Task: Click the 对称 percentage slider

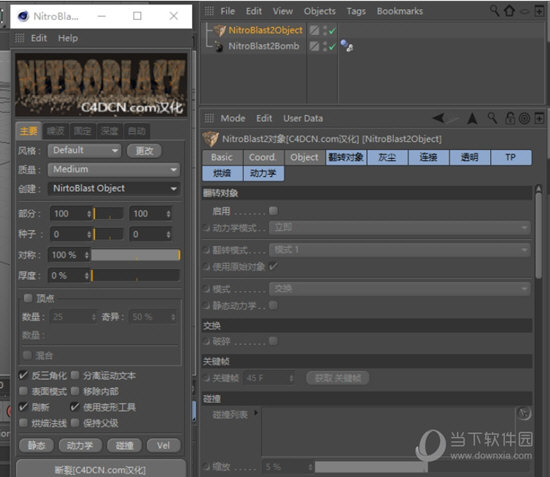Action: coord(136,255)
